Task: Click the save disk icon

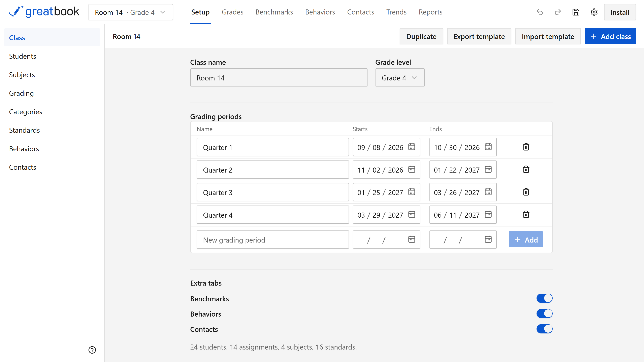Action: pyautogui.click(x=576, y=12)
